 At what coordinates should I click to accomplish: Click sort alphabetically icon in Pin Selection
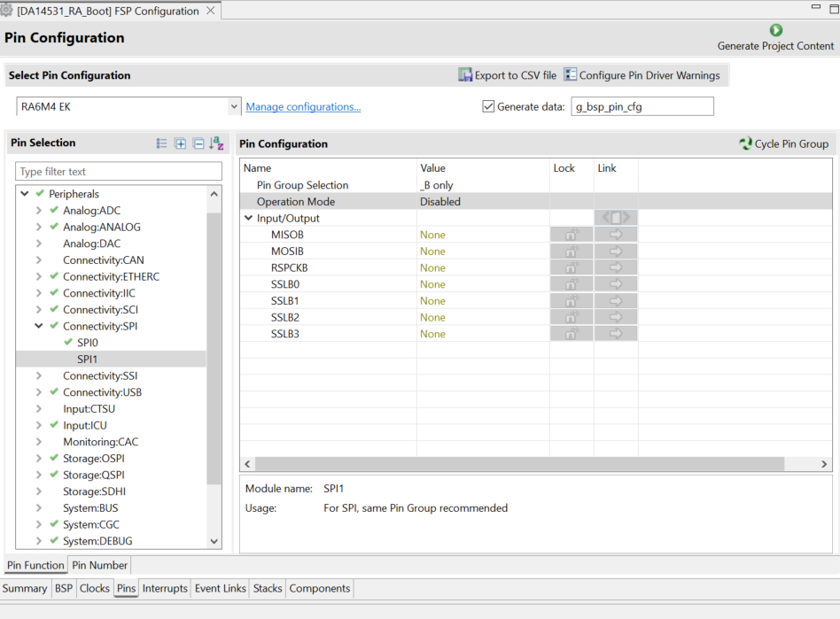coord(216,143)
